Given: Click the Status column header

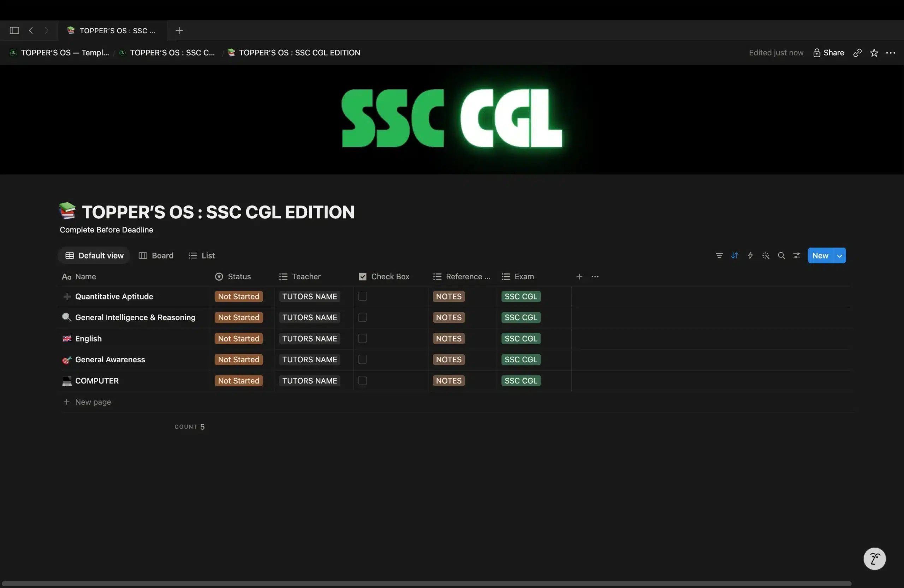Looking at the screenshot, I should [x=233, y=277].
